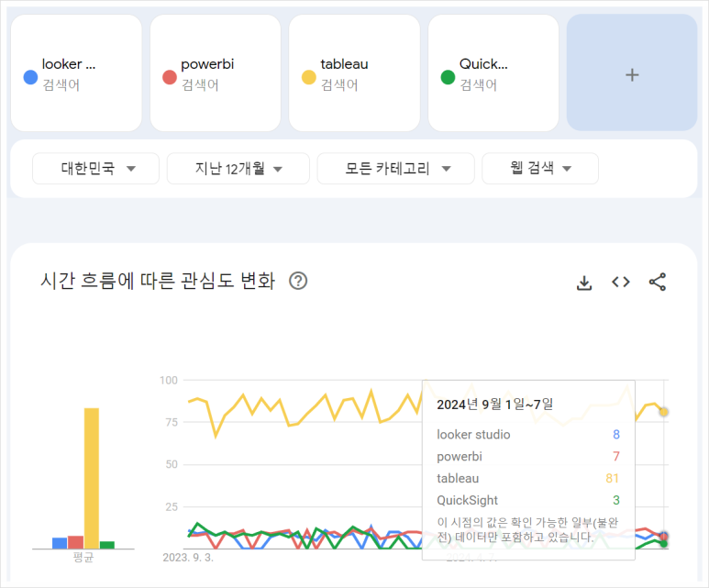Share the interest over time chart
Viewport: 709px width, 588px height.
click(657, 282)
